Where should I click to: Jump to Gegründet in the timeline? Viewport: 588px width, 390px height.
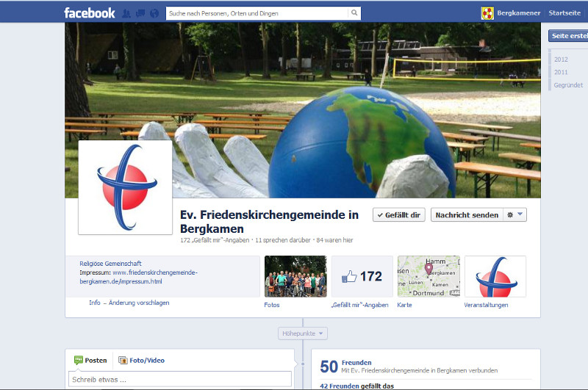[568, 85]
